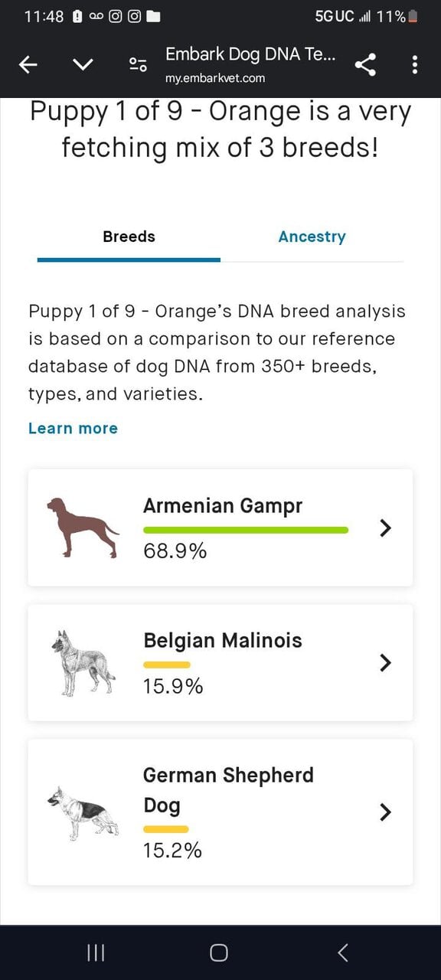The width and height of the screenshot is (441, 980).
Task: Tap the Armenian Gampr dog silhouette
Action: pos(82,528)
